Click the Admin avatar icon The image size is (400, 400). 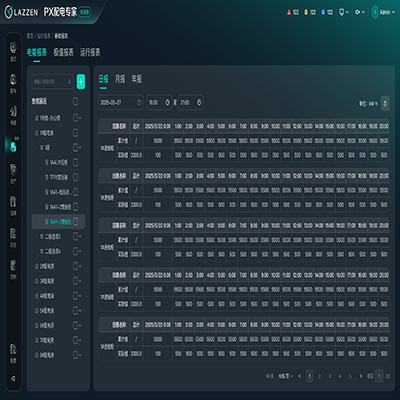coord(375,12)
